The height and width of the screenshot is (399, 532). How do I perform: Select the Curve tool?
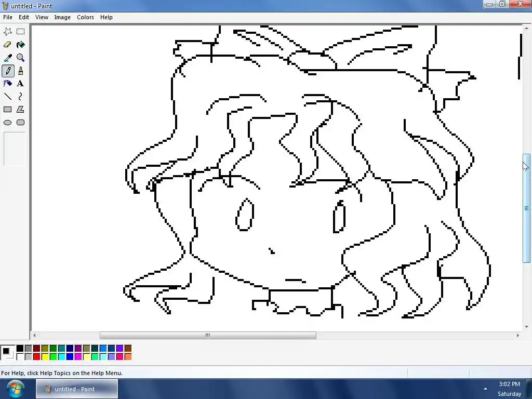point(21,97)
